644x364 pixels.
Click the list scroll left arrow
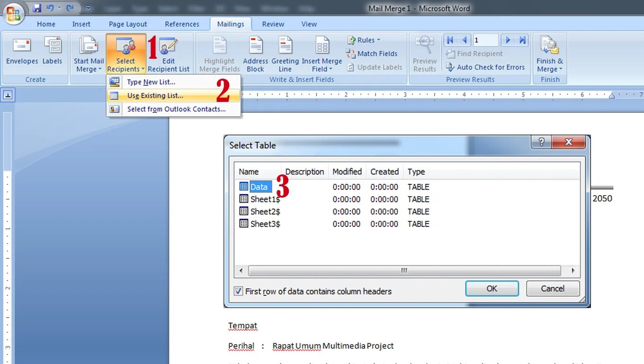241,271
